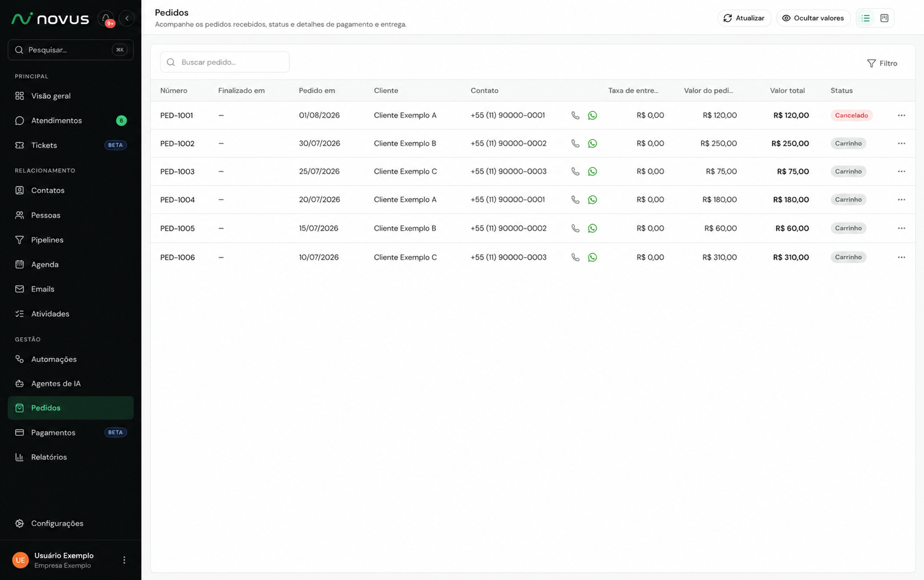Open WhatsApp for order PED-1006

pos(592,257)
